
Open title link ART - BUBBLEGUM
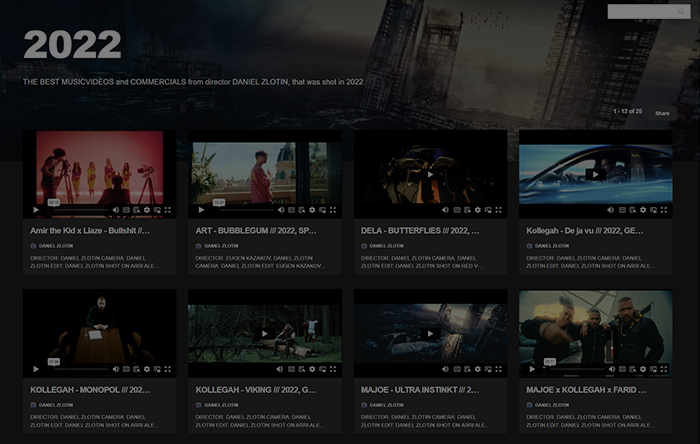255,231
